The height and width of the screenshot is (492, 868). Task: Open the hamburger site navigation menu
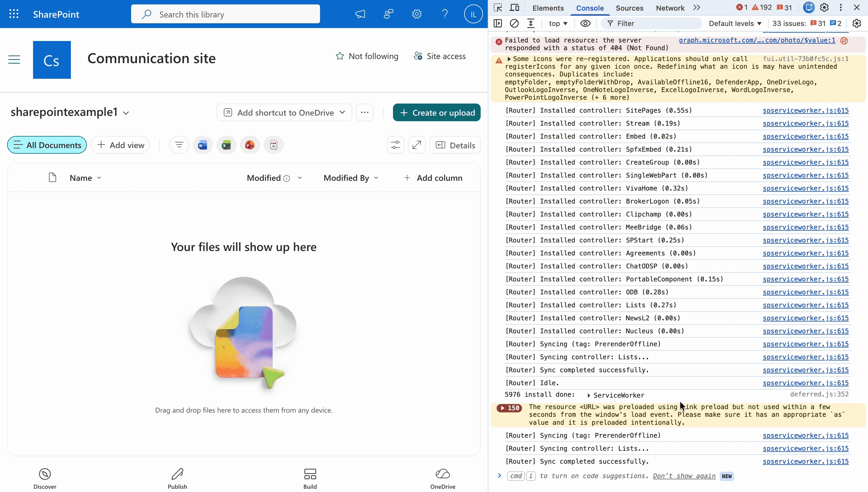pos(14,60)
